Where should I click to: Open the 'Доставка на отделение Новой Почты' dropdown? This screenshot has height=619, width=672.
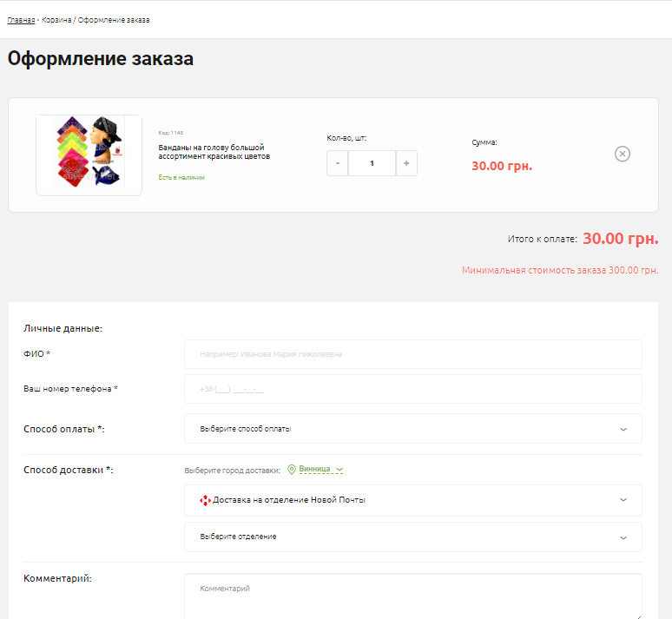413,500
